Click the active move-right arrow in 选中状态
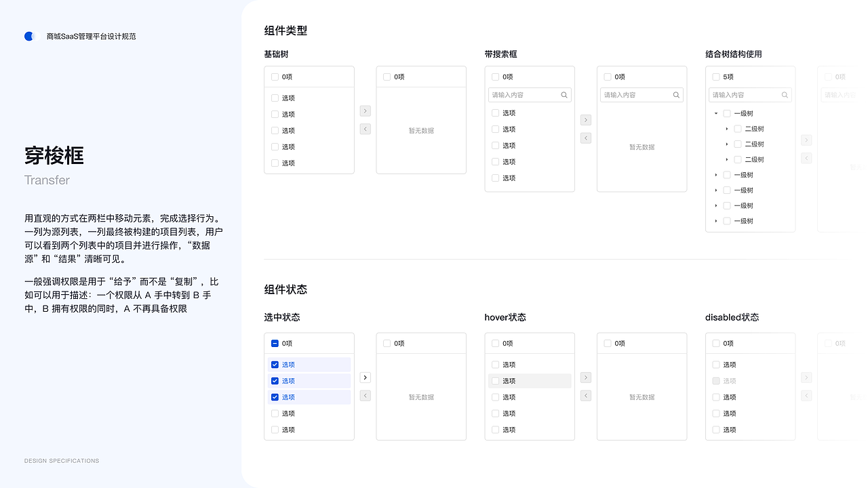Image resolution: width=868 pixels, height=488 pixels. [366, 378]
